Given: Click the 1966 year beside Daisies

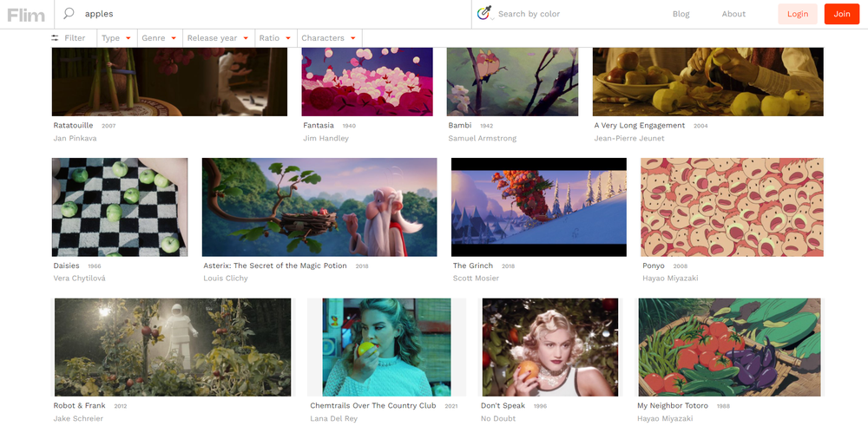Looking at the screenshot, I should 95,266.
